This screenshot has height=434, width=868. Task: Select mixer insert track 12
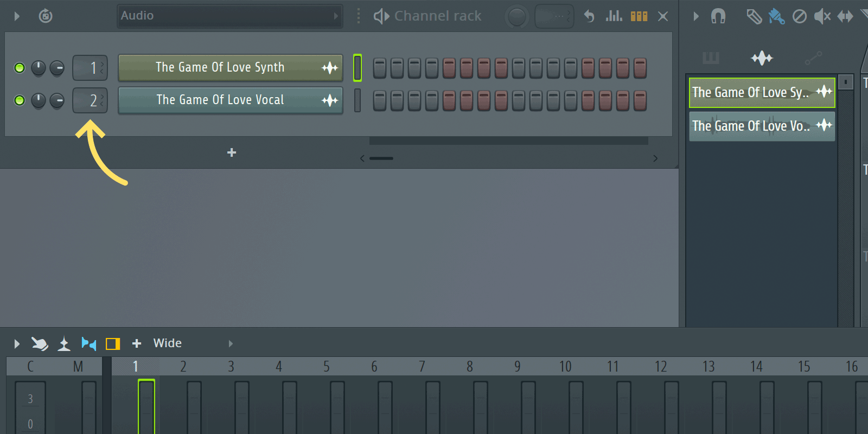(661, 367)
